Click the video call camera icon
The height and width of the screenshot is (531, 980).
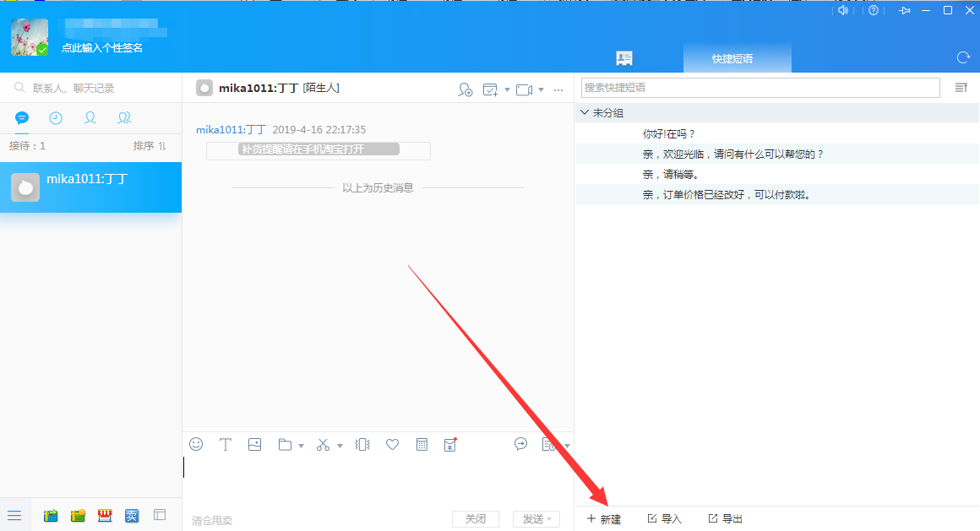pyautogui.click(x=525, y=89)
